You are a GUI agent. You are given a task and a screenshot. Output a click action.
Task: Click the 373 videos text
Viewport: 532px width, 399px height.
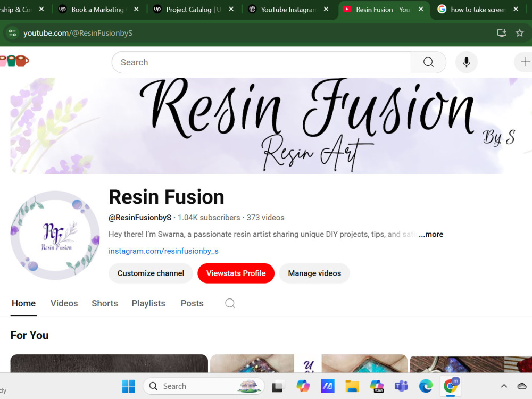[x=265, y=218]
